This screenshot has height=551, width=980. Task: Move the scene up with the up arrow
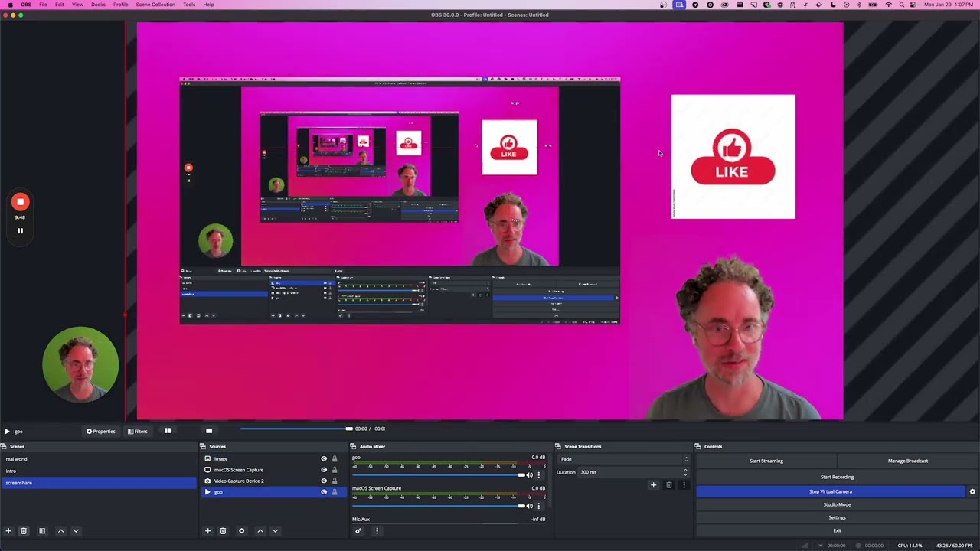[x=61, y=531]
